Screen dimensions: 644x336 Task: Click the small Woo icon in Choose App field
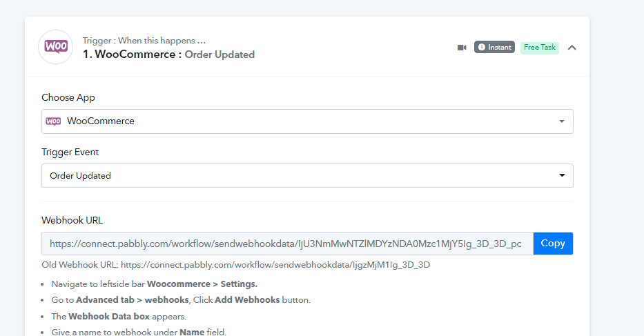click(x=53, y=121)
